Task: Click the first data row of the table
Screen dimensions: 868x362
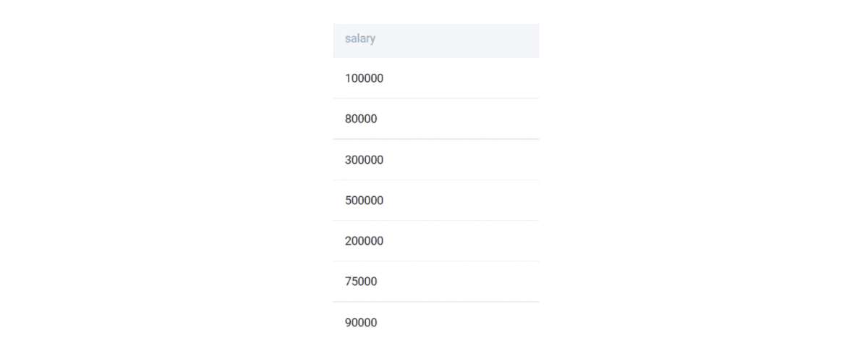Action: 435,78
